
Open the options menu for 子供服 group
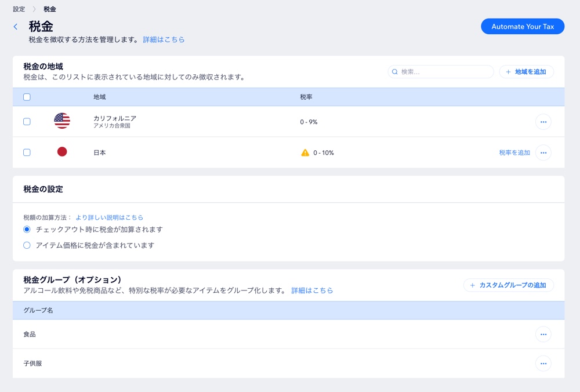pyautogui.click(x=543, y=364)
